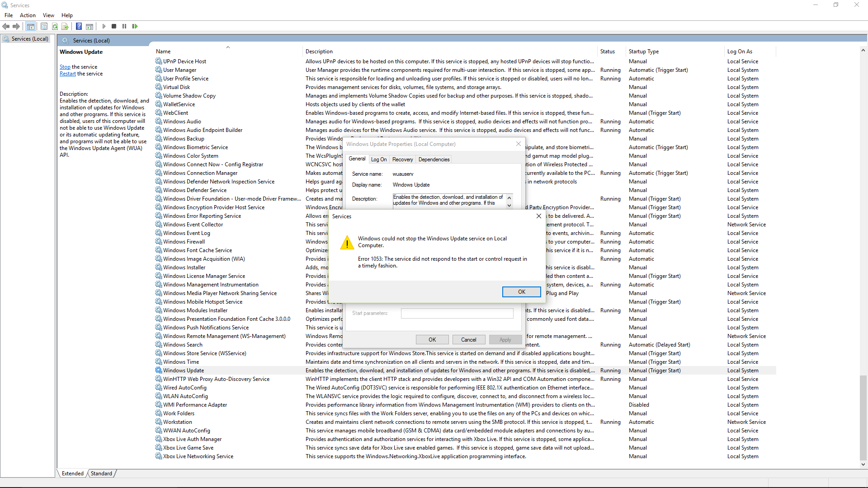868x488 pixels.
Task: Click OK in the Windows Update Properties dialog
Action: 432,340
